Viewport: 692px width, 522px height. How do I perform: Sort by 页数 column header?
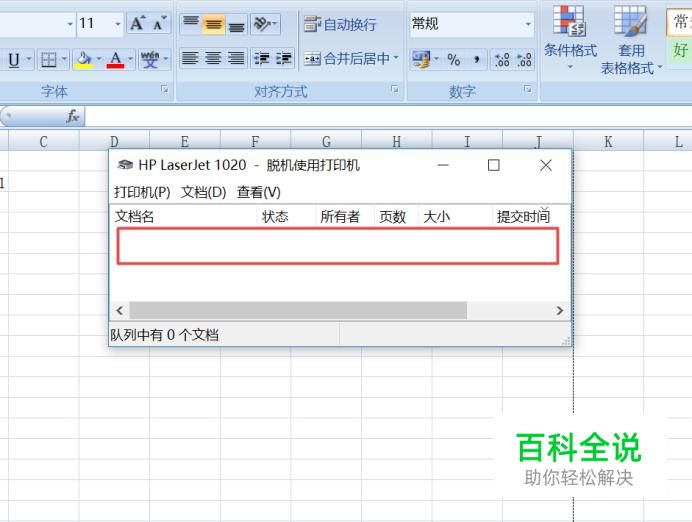coord(396,217)
